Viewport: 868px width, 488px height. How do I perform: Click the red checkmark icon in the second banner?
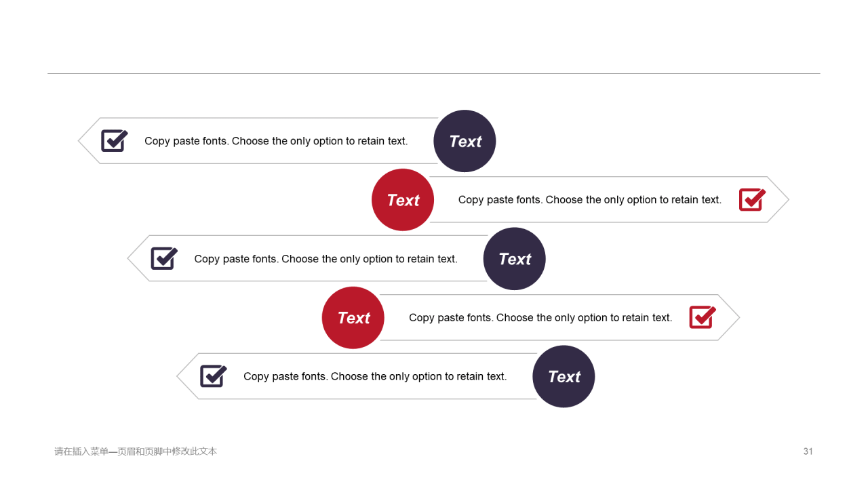(752, 199)
